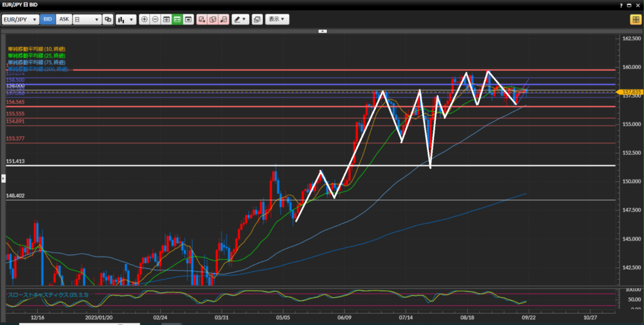Click the zoom out magnifier icon
644x325 pixels.
155,20
